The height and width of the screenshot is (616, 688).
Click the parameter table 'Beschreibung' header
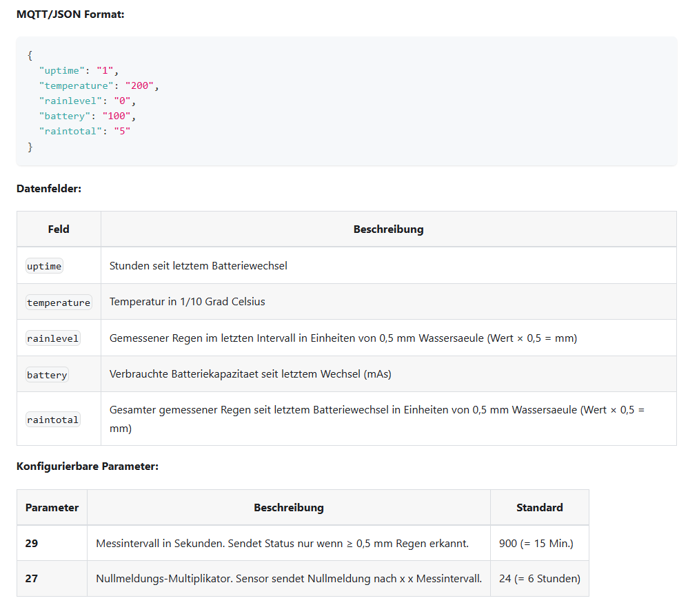[x=289, y=508]
